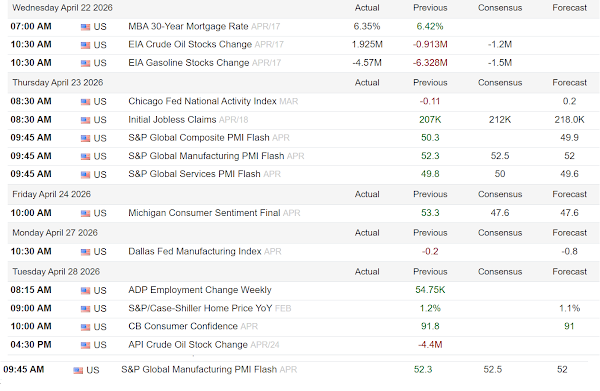
Task: Select S&P Global Services PMI Flash entry
Action: [194, 174]
